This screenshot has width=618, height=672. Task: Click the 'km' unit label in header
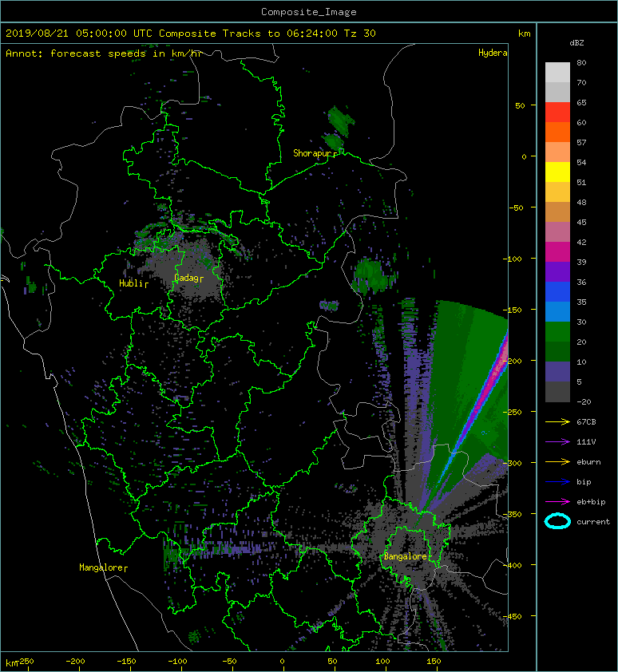[x=524, y=34]
